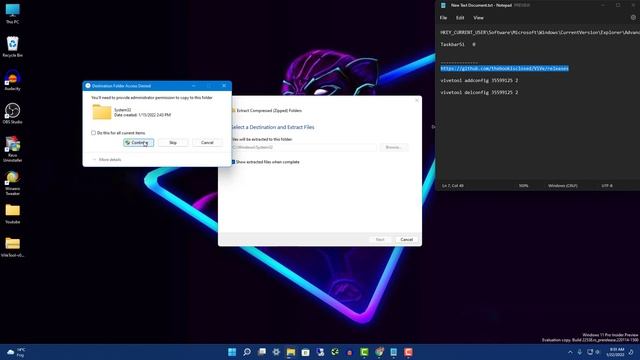The height and width of the screenshot is (360, 640).
Task: Click the HKEY_CURRENT_USER registry path line
Action: pos(540,32)
